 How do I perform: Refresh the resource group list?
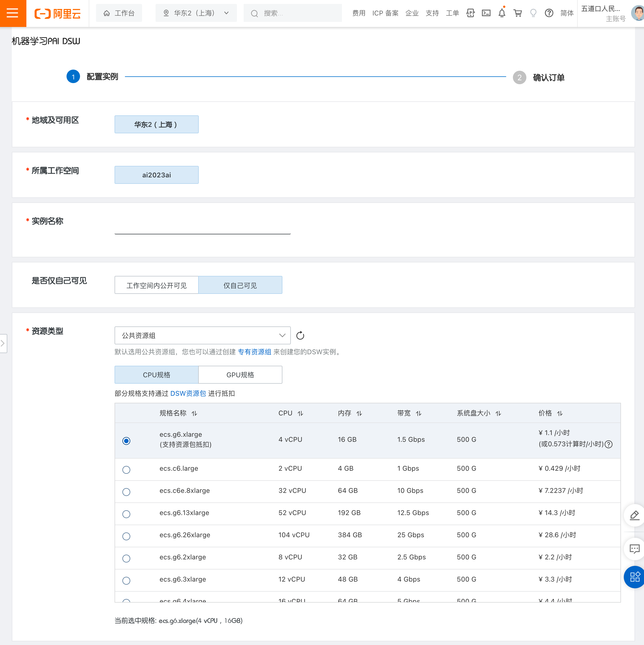click(x=300, y=335)
